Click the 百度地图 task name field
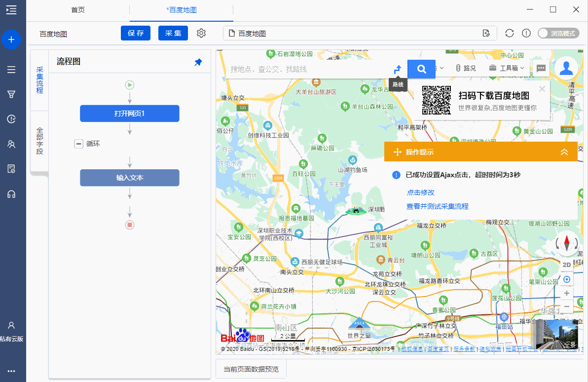This screenshot has height=382, width=588. click(x=360, y=34)
